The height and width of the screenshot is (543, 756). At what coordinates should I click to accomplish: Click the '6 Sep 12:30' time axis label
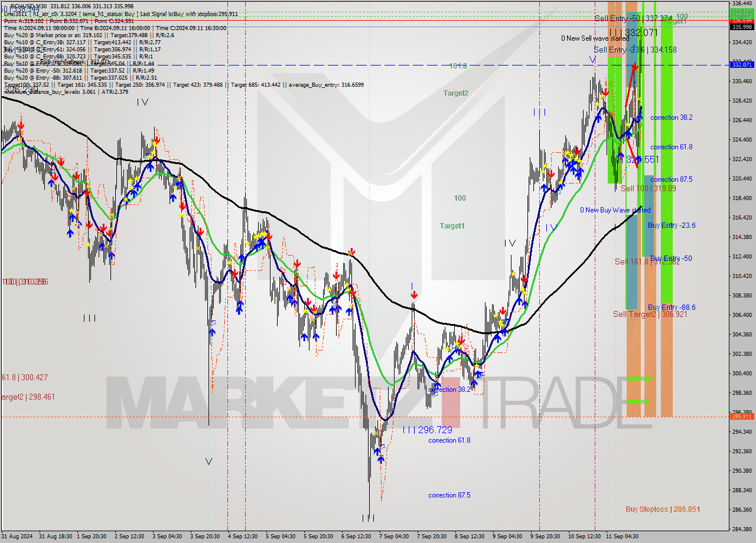pos(357,537)
